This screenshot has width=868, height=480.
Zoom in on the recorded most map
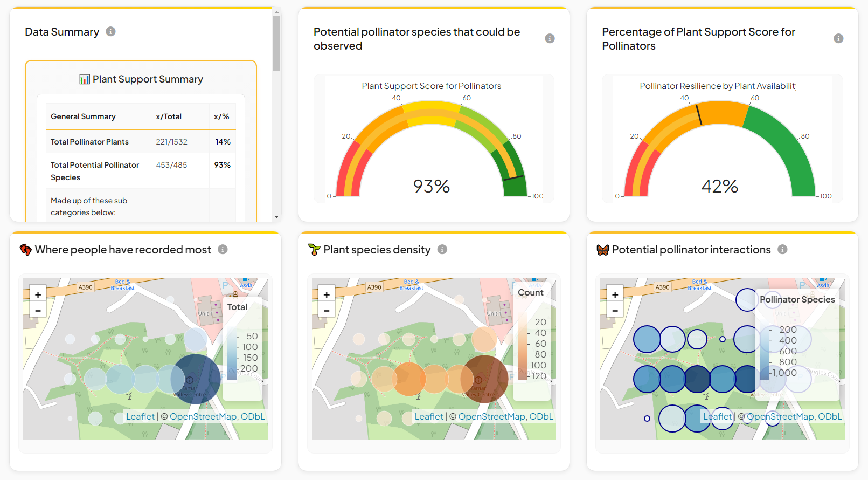[38, 294]
